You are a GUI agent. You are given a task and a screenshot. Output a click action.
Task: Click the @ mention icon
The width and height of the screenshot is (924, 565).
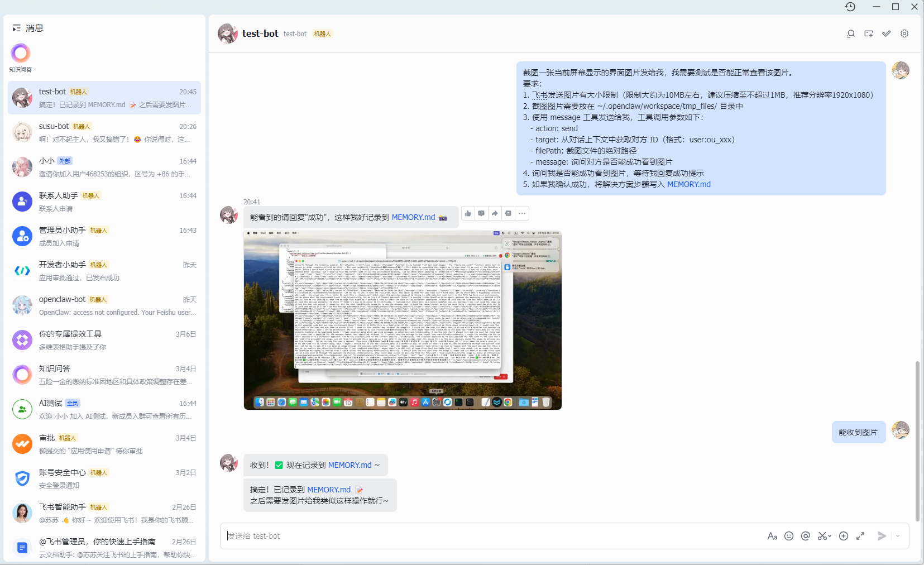tap(805, 536)
